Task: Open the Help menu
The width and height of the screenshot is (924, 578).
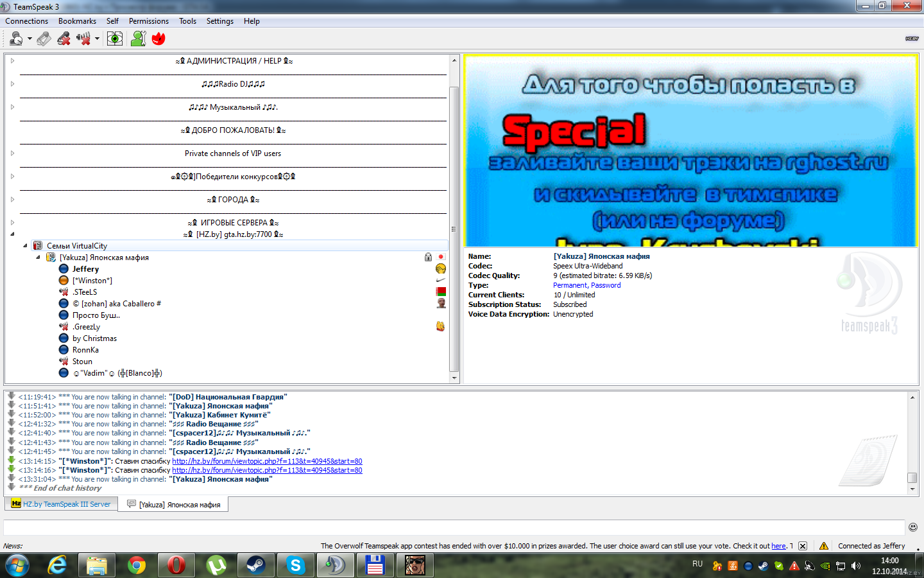Action: tap(252, 21)
